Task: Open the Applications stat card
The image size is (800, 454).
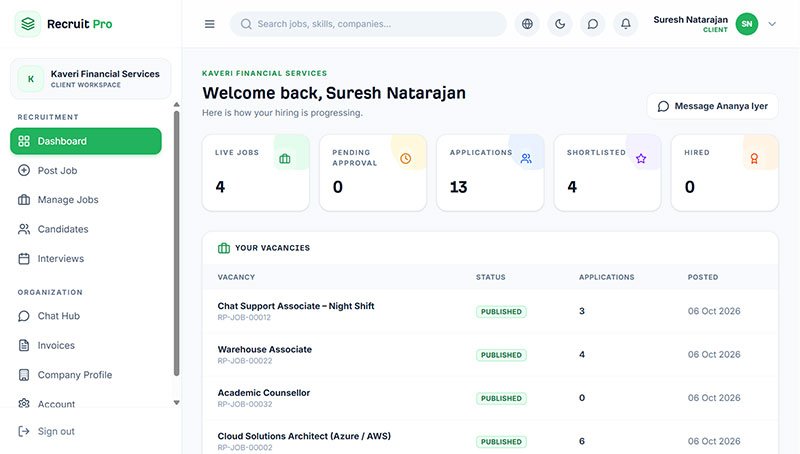Action: [490, 173]
